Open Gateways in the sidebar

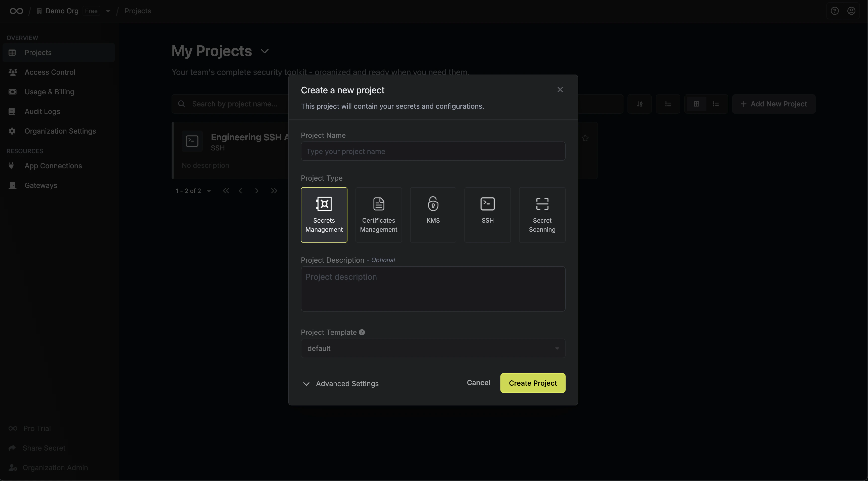(x=59, y=185)
